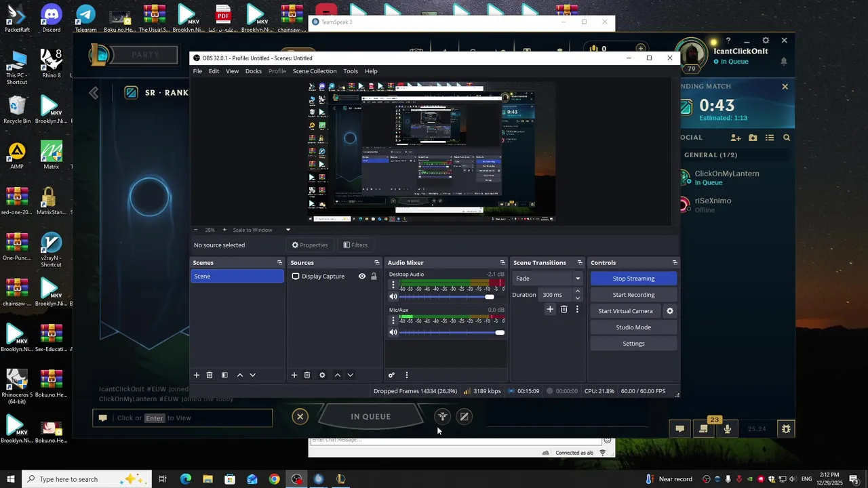Remove selected scene with trash icon

click(x=210, y=375)
